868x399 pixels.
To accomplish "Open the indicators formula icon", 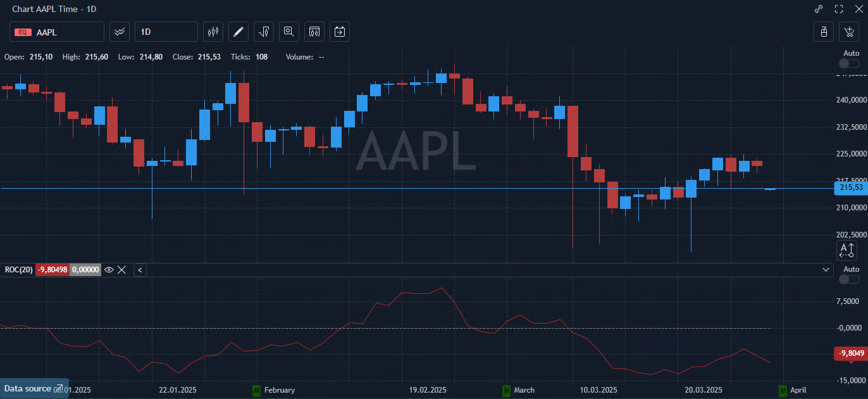I will (x=264, y=32).
